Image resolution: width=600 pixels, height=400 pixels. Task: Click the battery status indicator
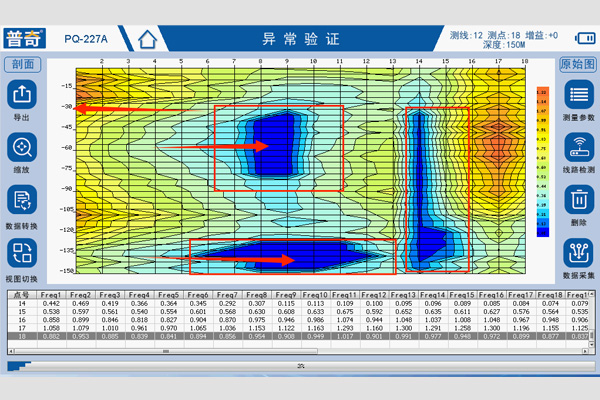582,38
